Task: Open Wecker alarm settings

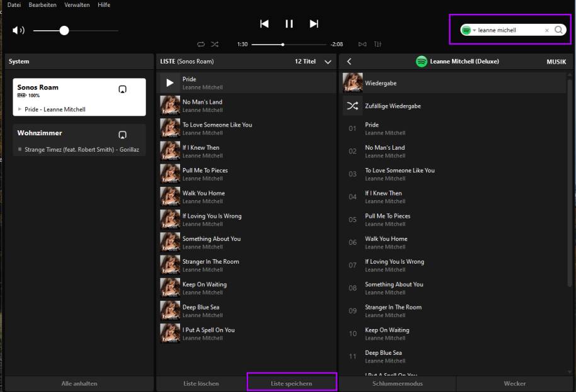Action: click(x=515, y=384)
